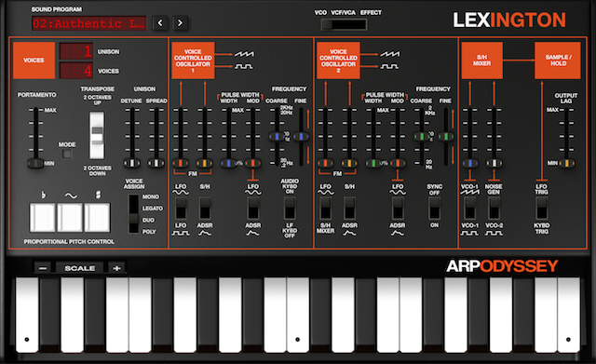The height and width of the screenshot is (364, 596).
Task: Toggle VCO 2 S/H / ADSR FM switch
Action: (x=349, y=209)
